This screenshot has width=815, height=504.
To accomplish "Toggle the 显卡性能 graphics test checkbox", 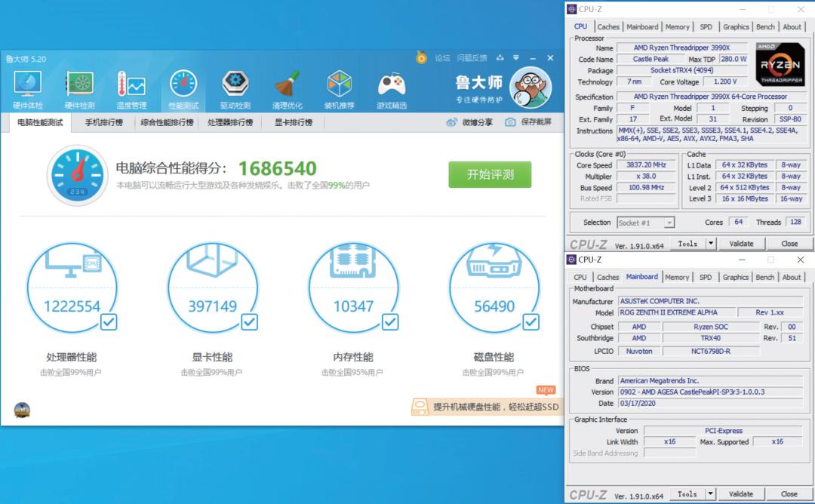I will pos(249,322).
